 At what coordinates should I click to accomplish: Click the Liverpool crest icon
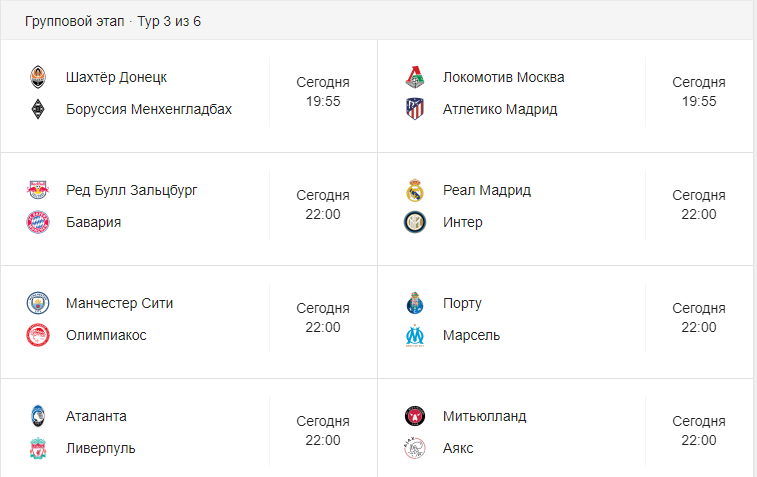pyautogui.click(x=38, y=448)
